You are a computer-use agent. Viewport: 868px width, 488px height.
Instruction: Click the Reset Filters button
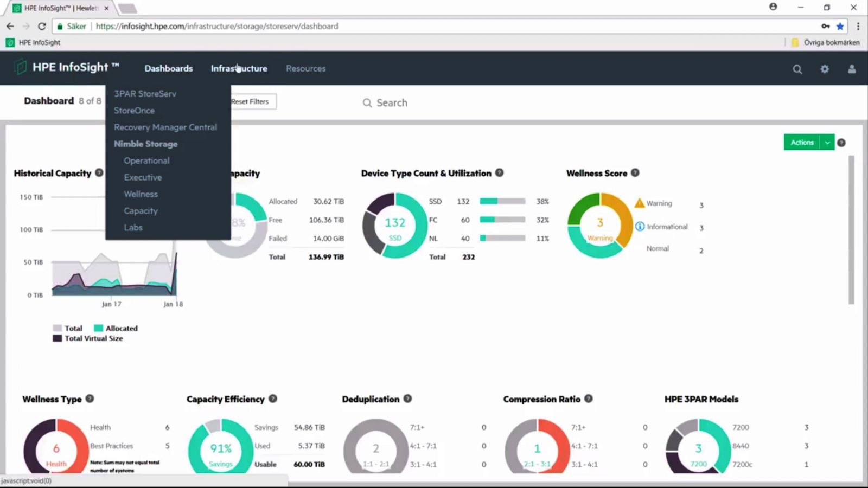(x=250, y=101)
